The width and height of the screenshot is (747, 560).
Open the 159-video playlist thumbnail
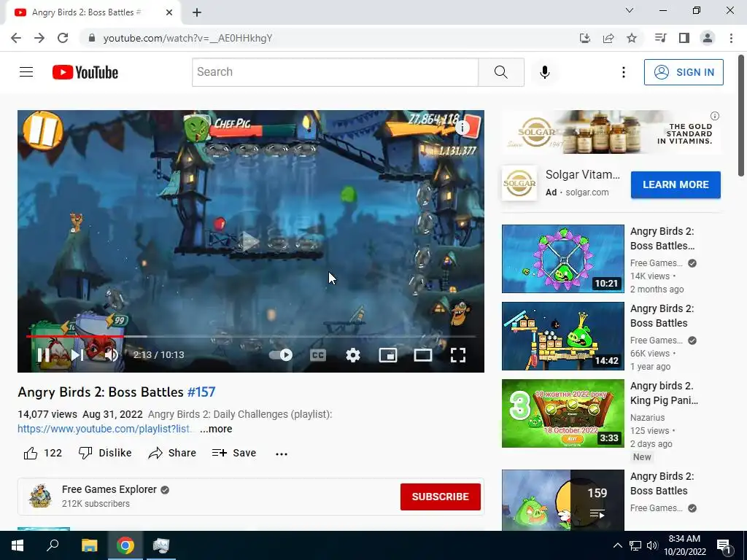click(562, 500)
